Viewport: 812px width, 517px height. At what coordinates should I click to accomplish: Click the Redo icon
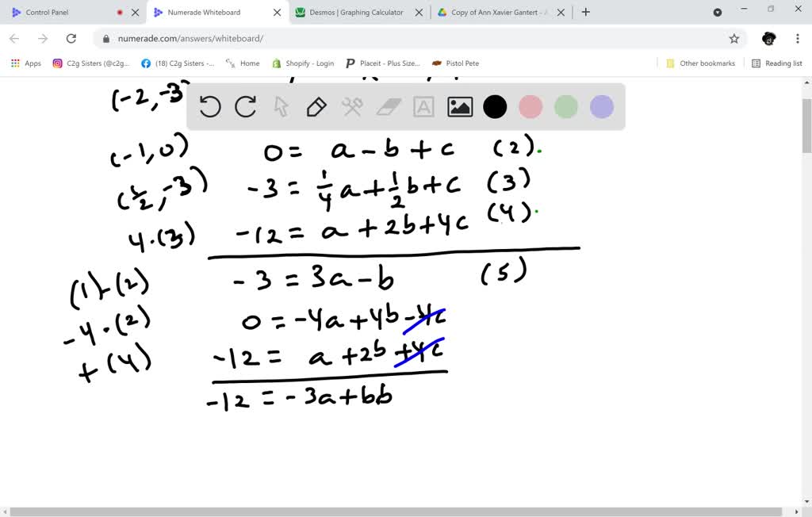click(x=245, y=106)
